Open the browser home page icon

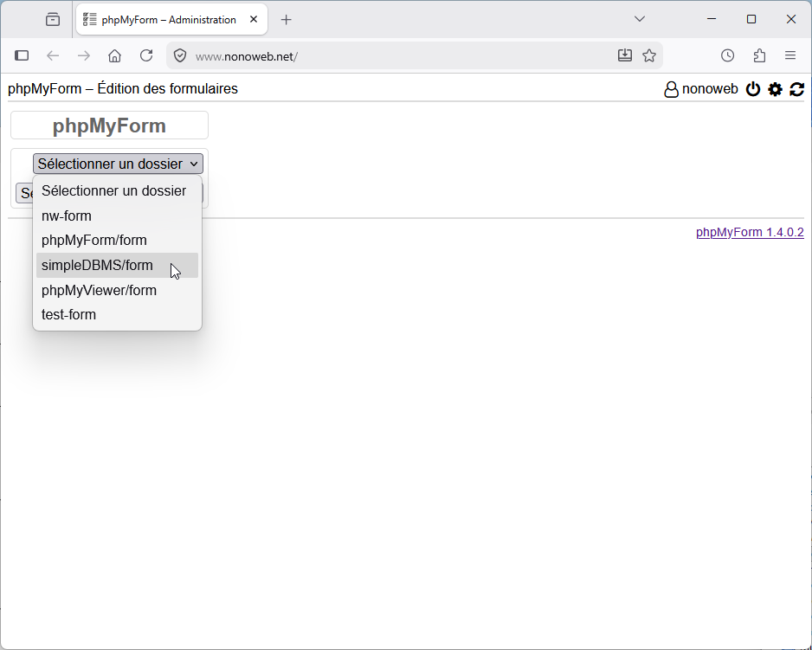tap(115, 55)
